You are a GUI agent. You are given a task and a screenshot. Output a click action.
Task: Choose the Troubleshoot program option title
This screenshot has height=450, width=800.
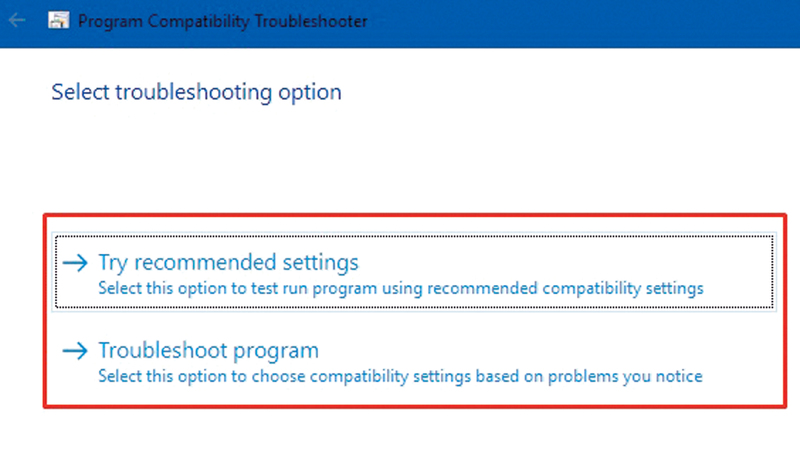(208, 351)
